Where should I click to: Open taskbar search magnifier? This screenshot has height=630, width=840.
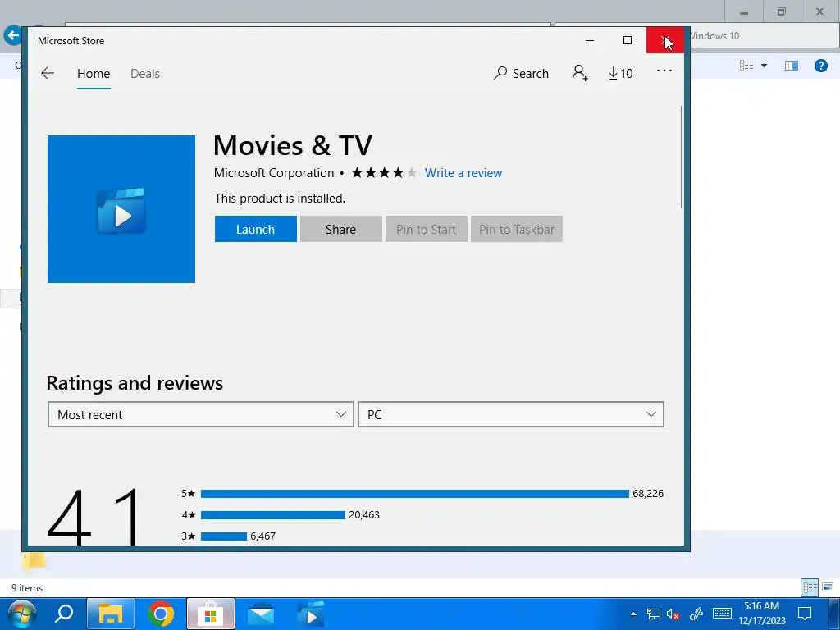click(x=64, y=614)
